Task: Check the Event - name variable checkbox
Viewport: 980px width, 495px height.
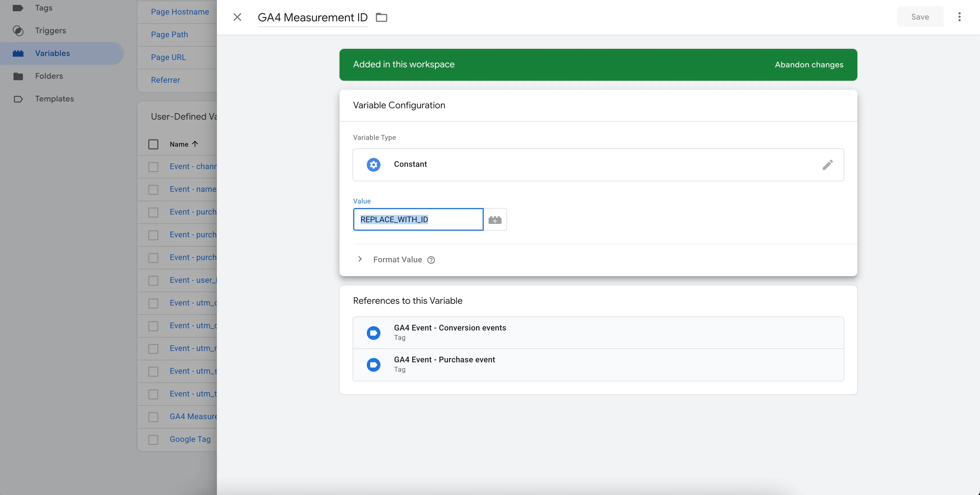Action: (153, 190)
